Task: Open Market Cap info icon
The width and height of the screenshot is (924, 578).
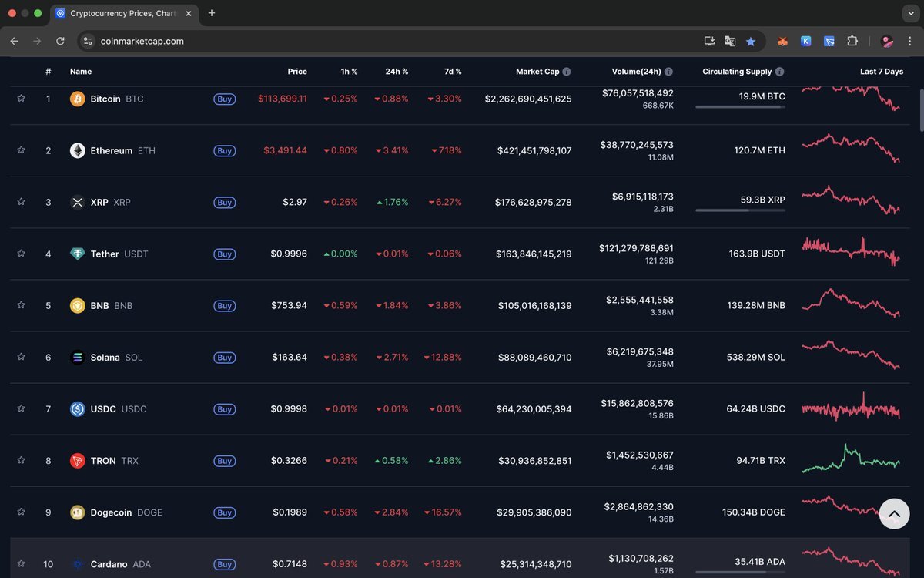Action: [567, 72]
